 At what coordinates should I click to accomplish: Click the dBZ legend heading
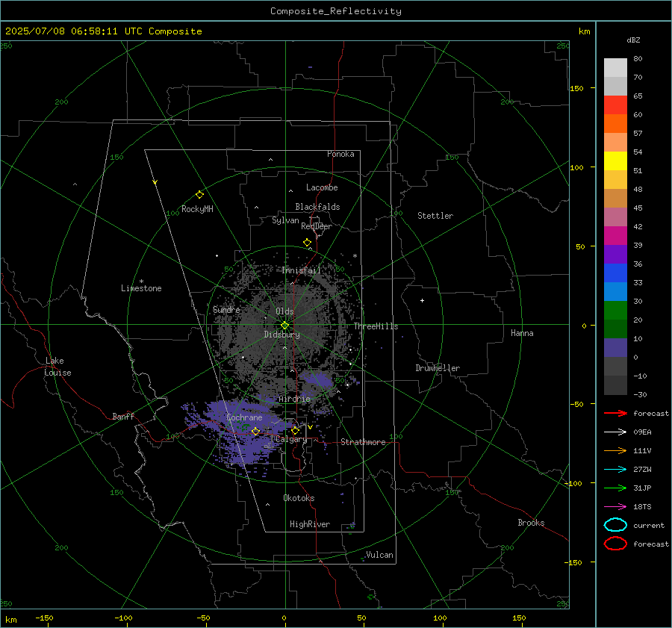pyautogui.click(x=633, y=40)
